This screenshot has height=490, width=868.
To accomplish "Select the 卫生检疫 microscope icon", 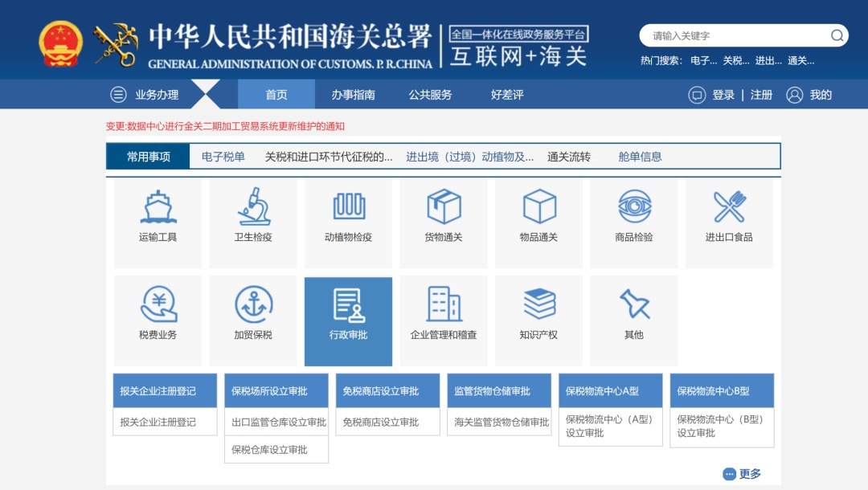I will (253, 206).
